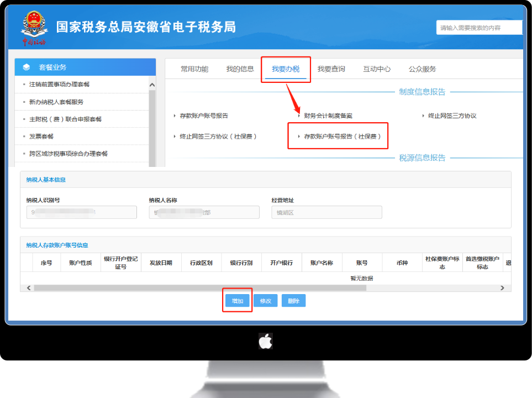Click the arrow icon before 终止网签三方协议
The height and width of the screenshot is (398, 532).
click(422, 116)
